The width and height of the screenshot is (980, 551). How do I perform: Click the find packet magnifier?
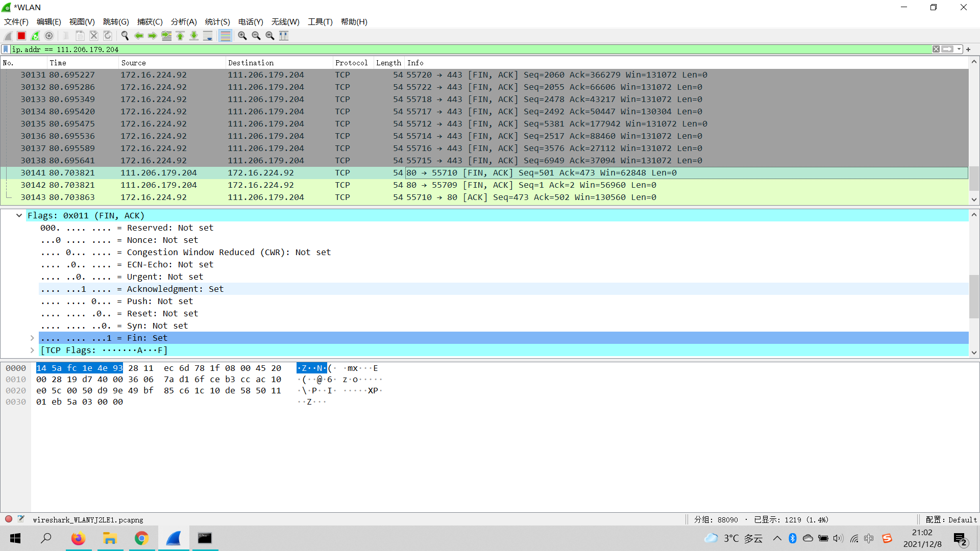(125, 36)
